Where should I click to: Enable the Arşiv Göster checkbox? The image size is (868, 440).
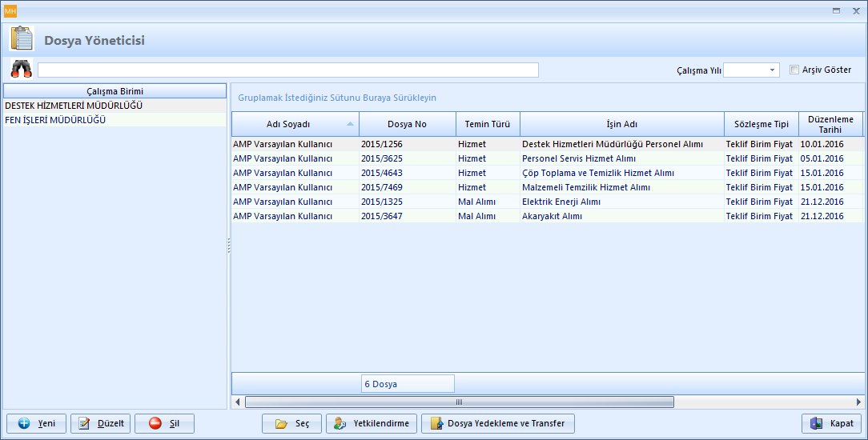tap(794, 70)
